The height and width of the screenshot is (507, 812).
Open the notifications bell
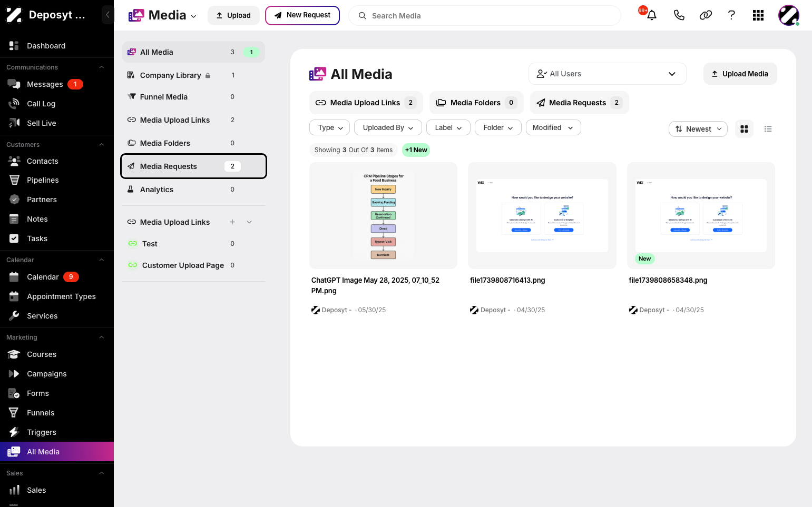[652, 15]
